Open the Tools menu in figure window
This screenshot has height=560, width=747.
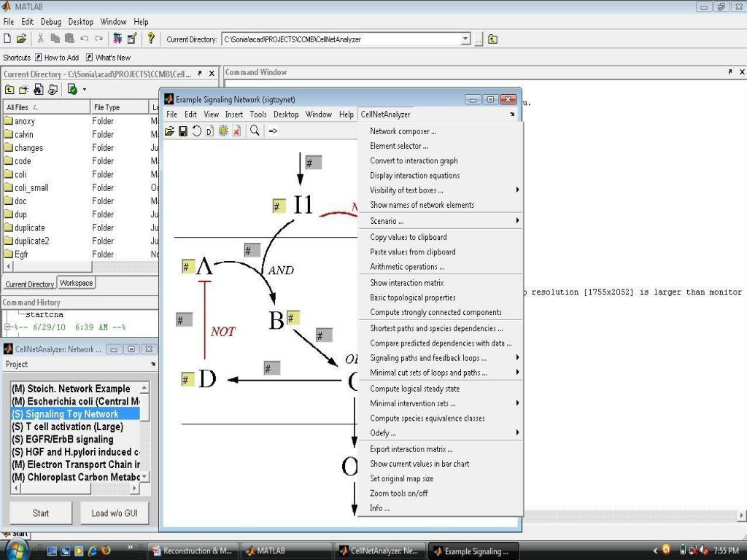coord(258,114)
